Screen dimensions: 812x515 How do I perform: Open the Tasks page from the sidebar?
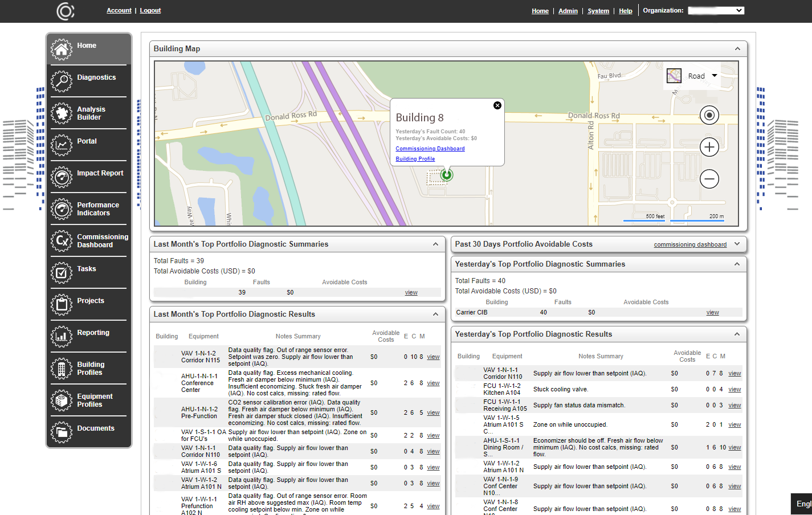[x=62, y=272]
